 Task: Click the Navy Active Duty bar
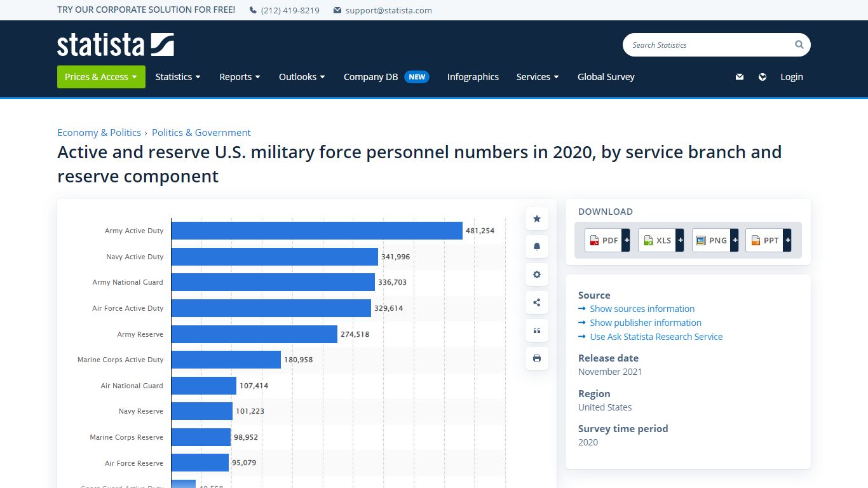(x=275, y=257)
